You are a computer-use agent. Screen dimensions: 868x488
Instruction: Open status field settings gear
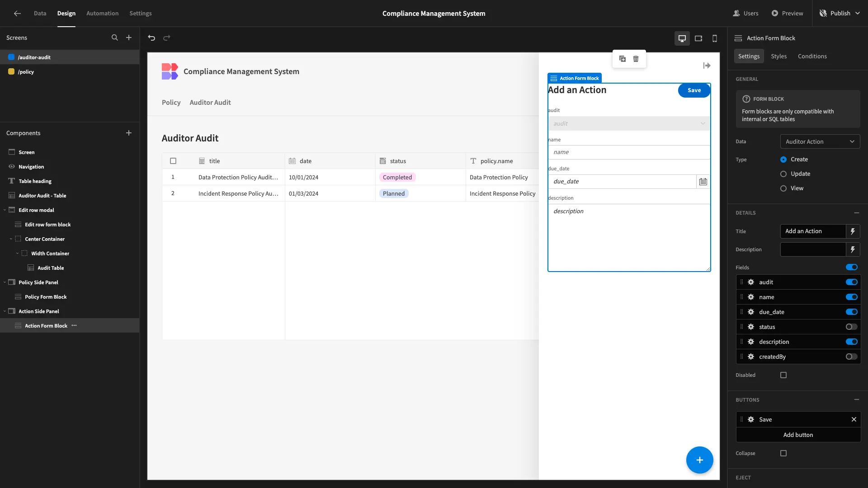coord(751,327)
